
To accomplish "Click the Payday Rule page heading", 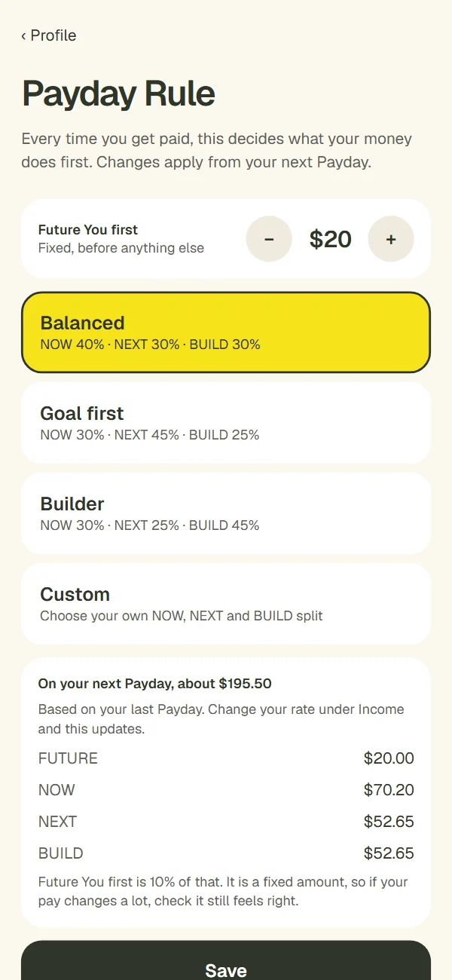I will (x=118, y=94).
